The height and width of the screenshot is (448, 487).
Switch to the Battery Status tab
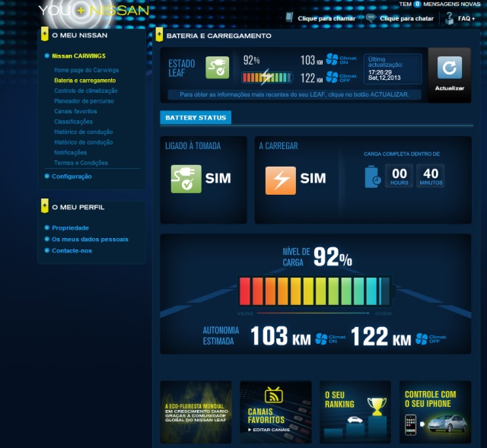click(x=196, y=118)
